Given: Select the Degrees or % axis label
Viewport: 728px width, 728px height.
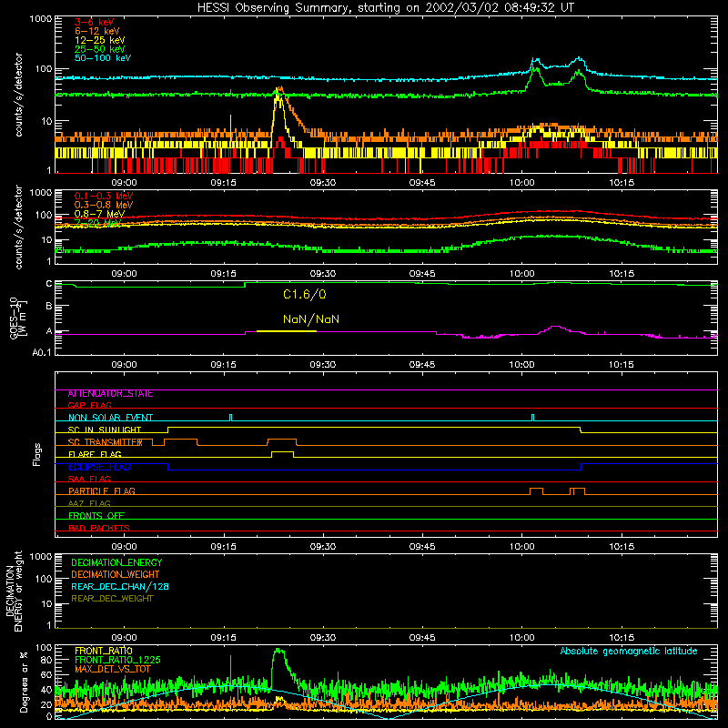Looking at the screenshot, I should [24, 682].
